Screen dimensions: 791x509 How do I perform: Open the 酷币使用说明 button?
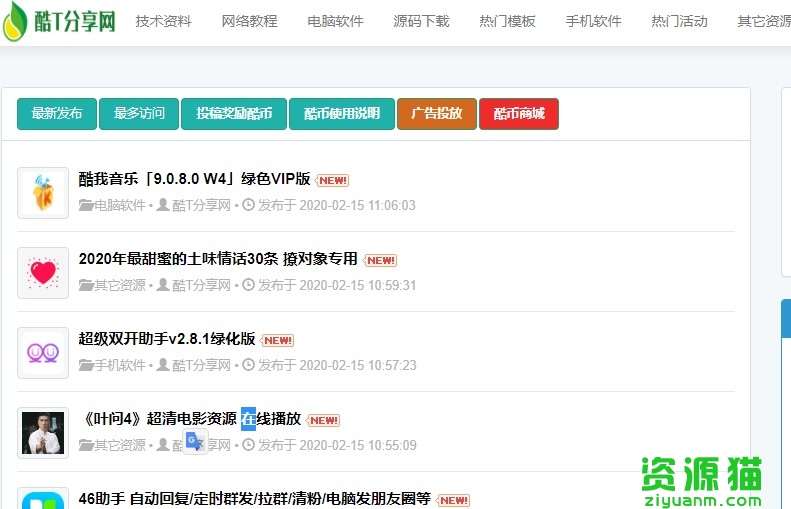pyautogui.click(x=342, y=114)
